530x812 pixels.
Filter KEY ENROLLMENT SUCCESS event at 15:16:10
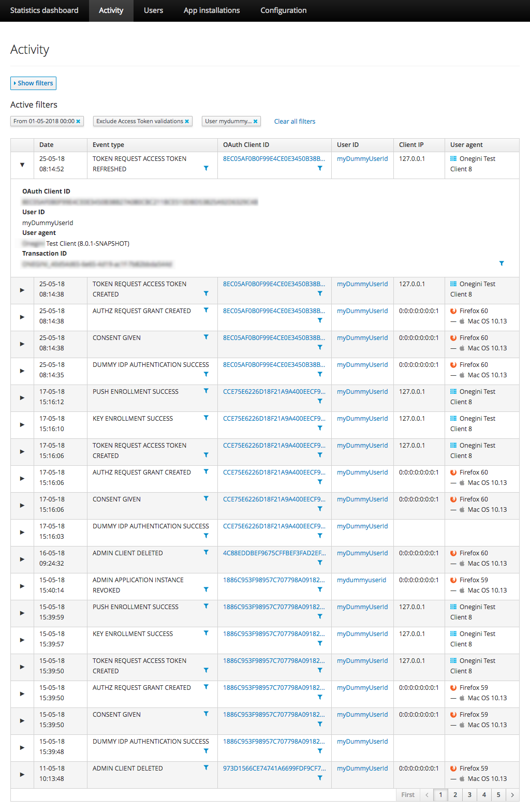[x=206, y=418]
